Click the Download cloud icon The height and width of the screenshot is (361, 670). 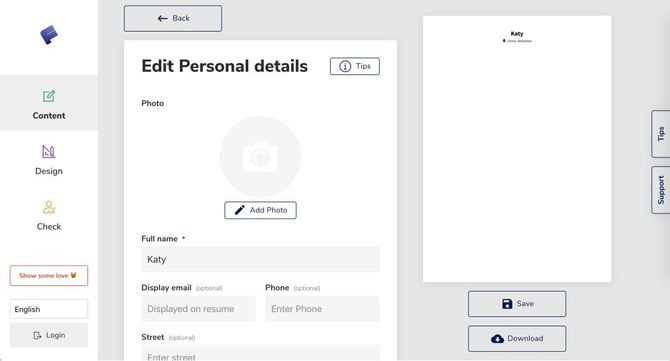(497, 339)
